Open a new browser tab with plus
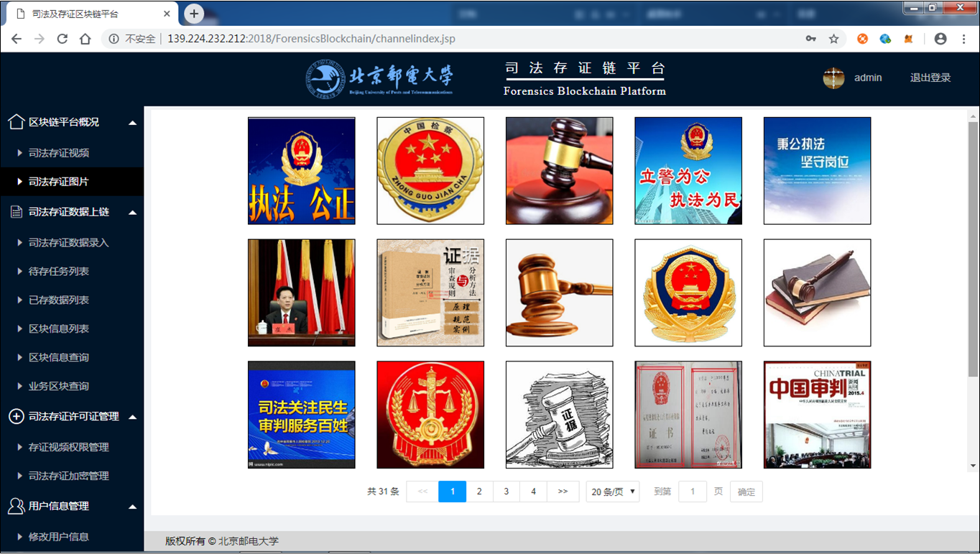This screenshot has height=554, width=980. pos(193,14)
